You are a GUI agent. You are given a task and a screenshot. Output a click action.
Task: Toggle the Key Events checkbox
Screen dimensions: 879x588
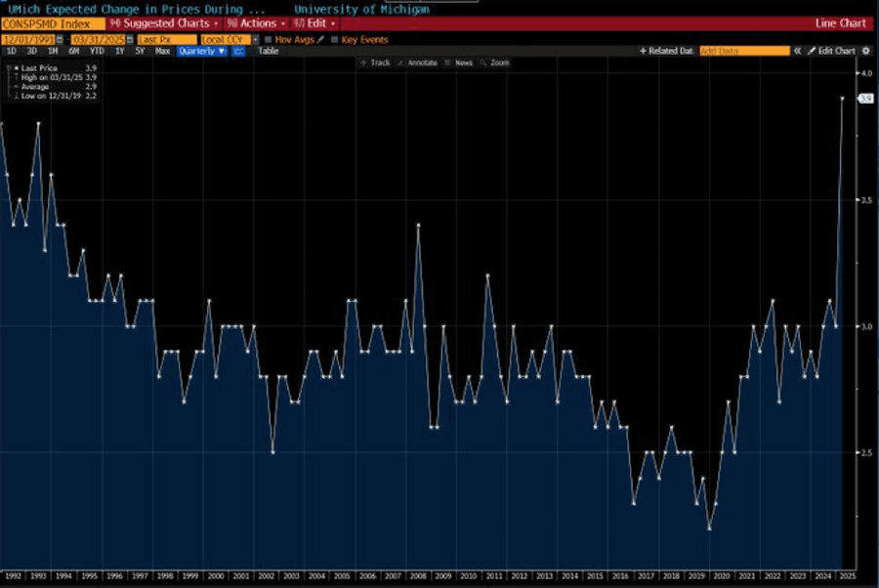(335, 40)
